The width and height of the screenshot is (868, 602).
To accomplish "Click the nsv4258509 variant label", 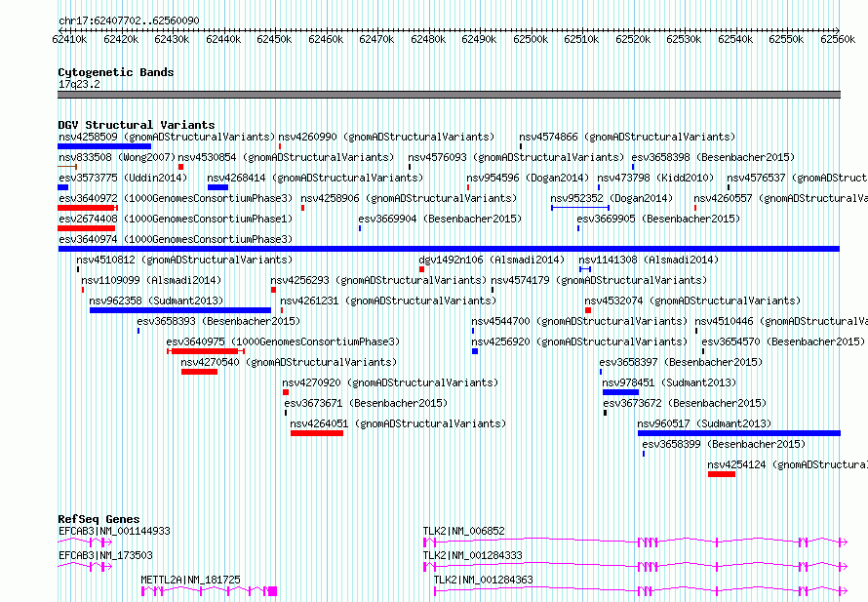I will tap(167, 137).
